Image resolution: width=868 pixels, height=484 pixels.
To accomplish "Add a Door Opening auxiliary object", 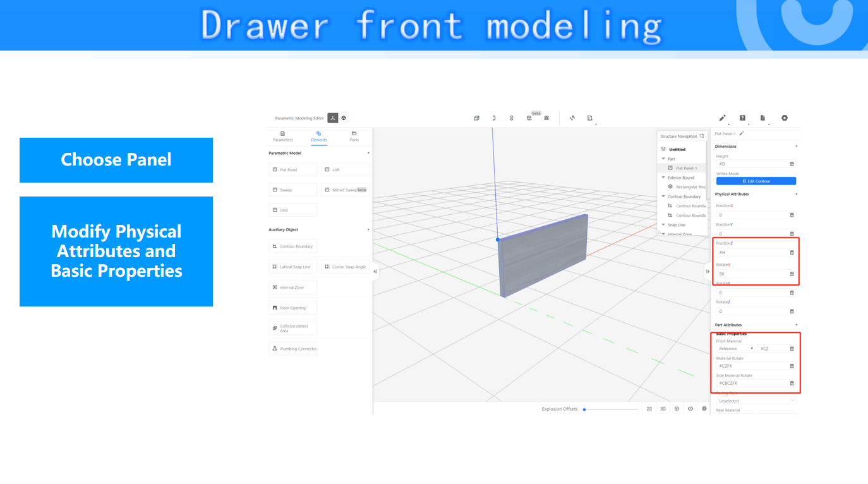I will pos(292,308).
